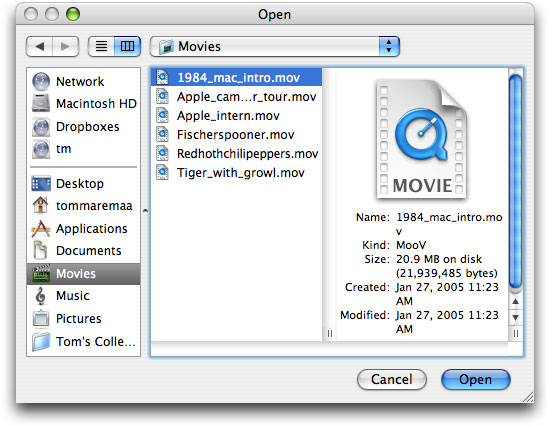Image resolution: width=549 pixels, height=426 pixels.
Task: Click the column resize handle after file list
Action: pos(329,334)
